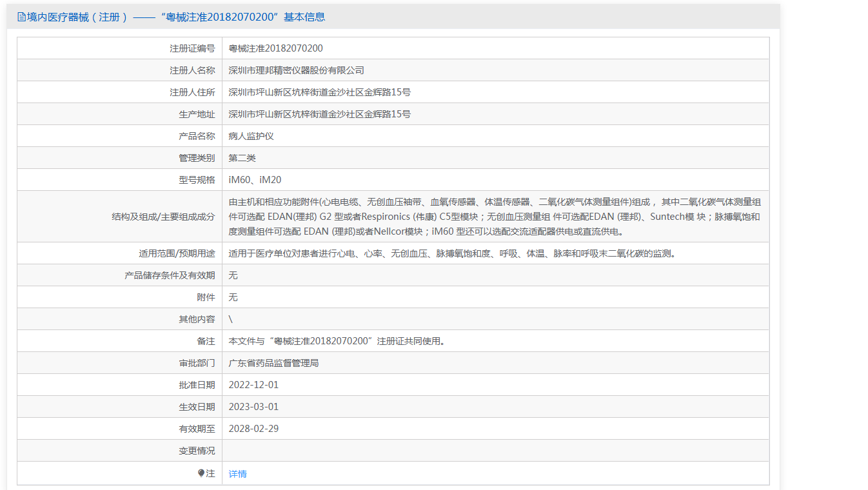868x490 pixels.
Task: Open the 详情 link
Action: point(238,474)
